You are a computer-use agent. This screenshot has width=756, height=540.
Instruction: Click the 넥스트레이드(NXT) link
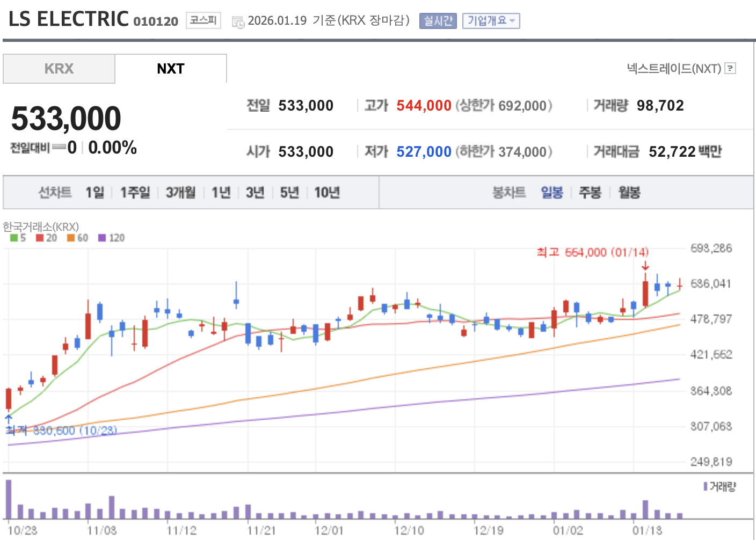point(674,69)
